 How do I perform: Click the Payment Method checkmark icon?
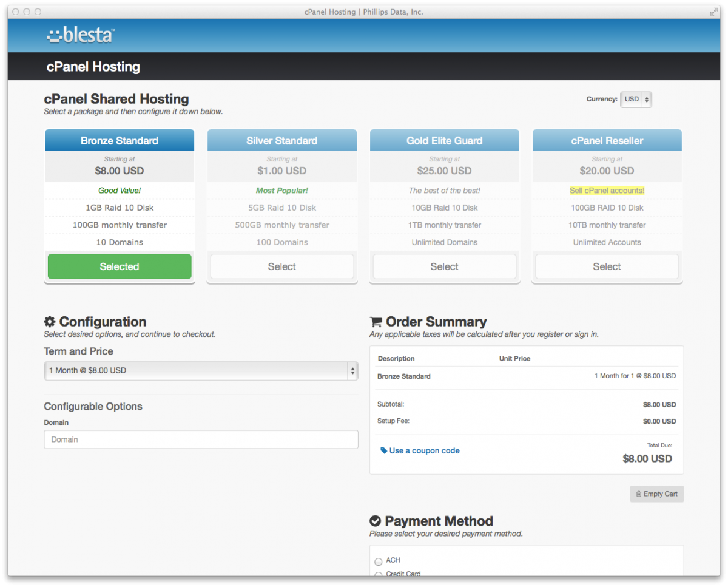[x=375, y=521]
